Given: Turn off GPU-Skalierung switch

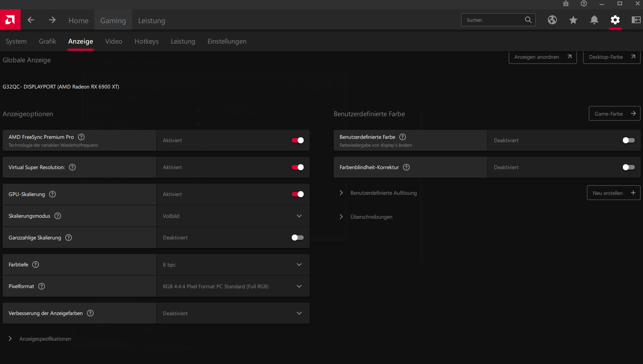Looking at the screenshot, I should point(298,194).
